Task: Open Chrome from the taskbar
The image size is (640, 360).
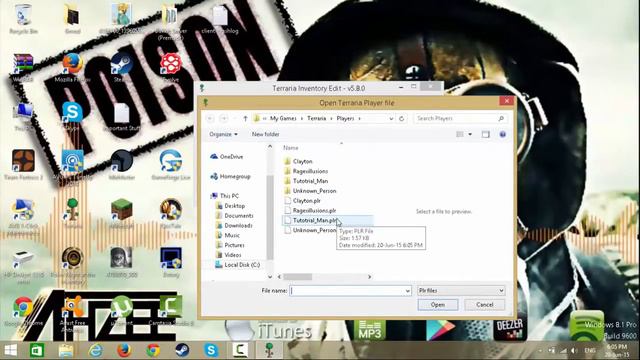Action: (153, 350)
